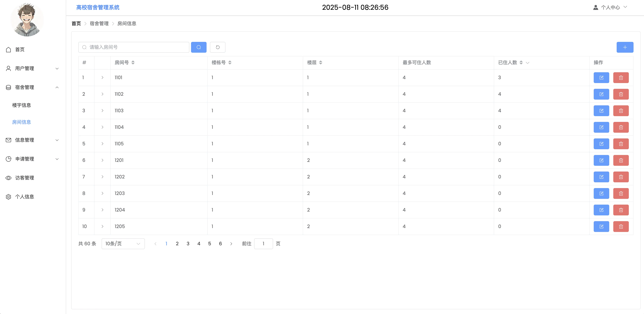Delete room 1205 using trash icon
The image size is (644, 314).
pyautogui.click(x=621, y=227)
